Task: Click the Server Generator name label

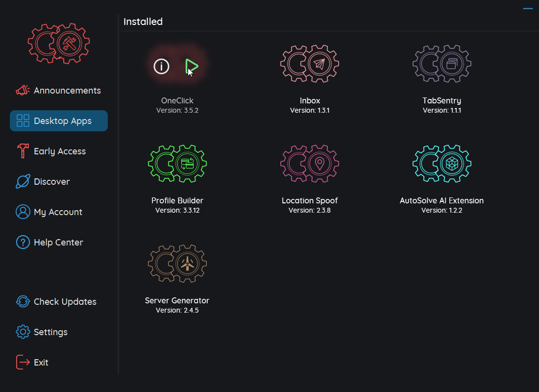Action: coord(177,300)
